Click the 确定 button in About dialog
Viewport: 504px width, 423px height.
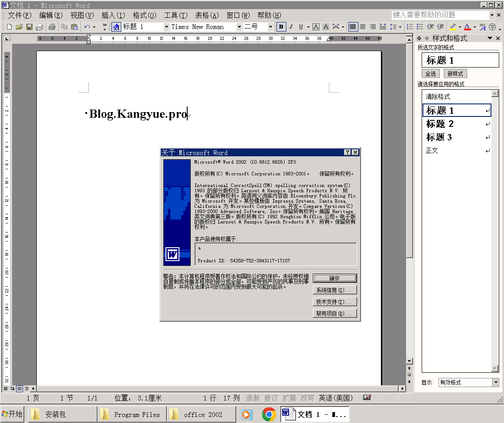point(335,278)
